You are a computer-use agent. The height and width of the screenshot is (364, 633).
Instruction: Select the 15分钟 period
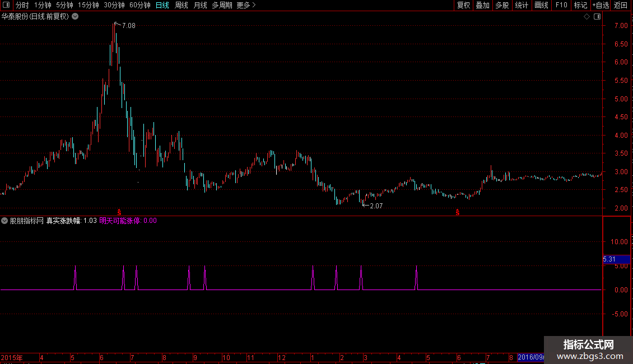89,5
